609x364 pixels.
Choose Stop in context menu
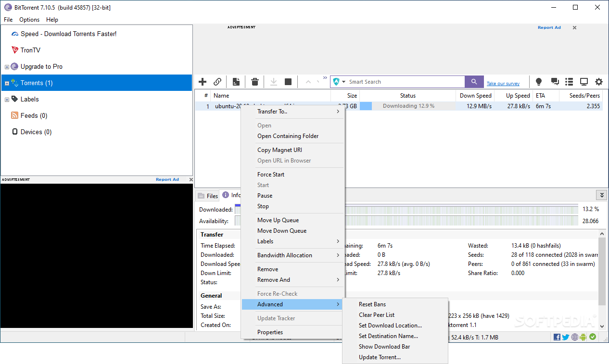point(293,206)
